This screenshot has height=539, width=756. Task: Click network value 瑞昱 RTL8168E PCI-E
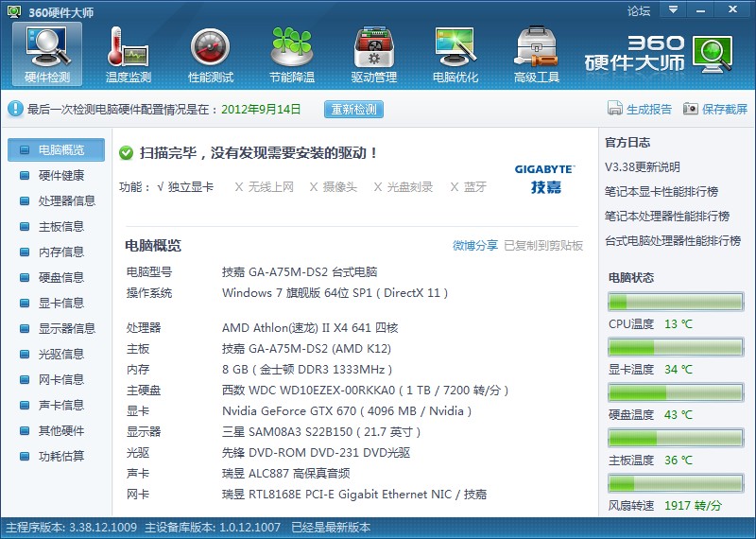pyautogui.click(x=354, y=495)
